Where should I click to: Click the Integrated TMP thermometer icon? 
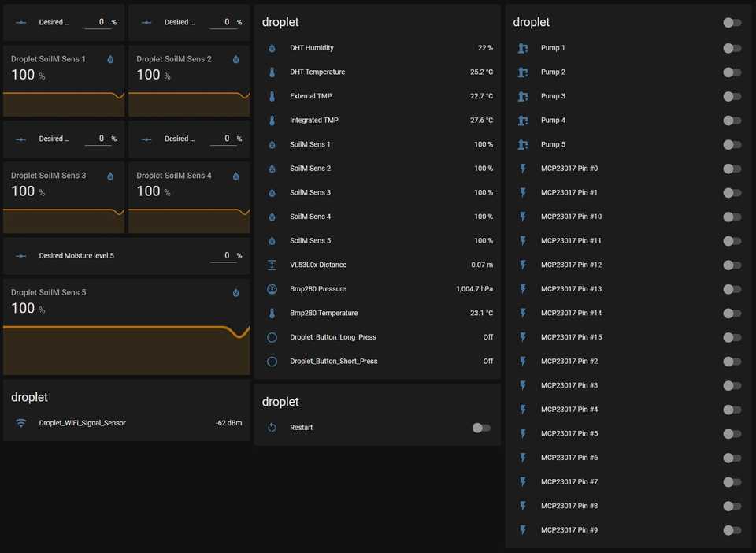pyautogui.click(x=272, y=120)
